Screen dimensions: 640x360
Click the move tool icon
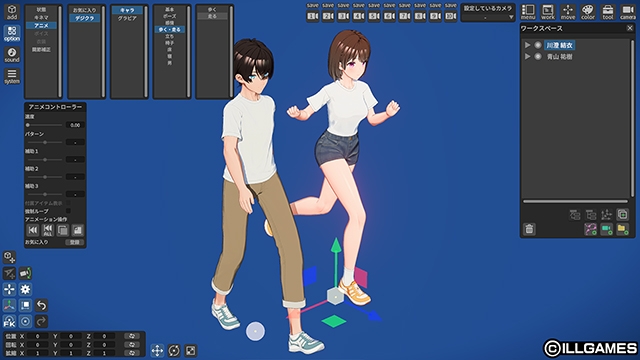tap(568, 12)
